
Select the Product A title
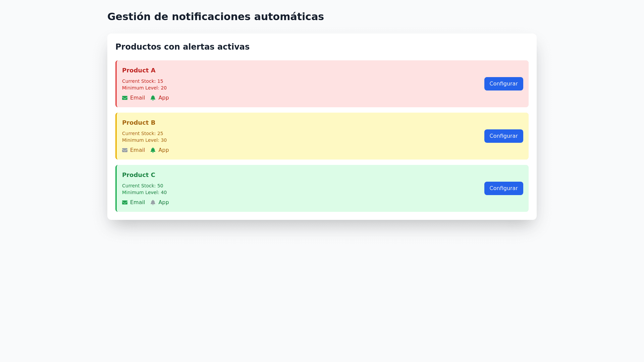tap(139, 70)
